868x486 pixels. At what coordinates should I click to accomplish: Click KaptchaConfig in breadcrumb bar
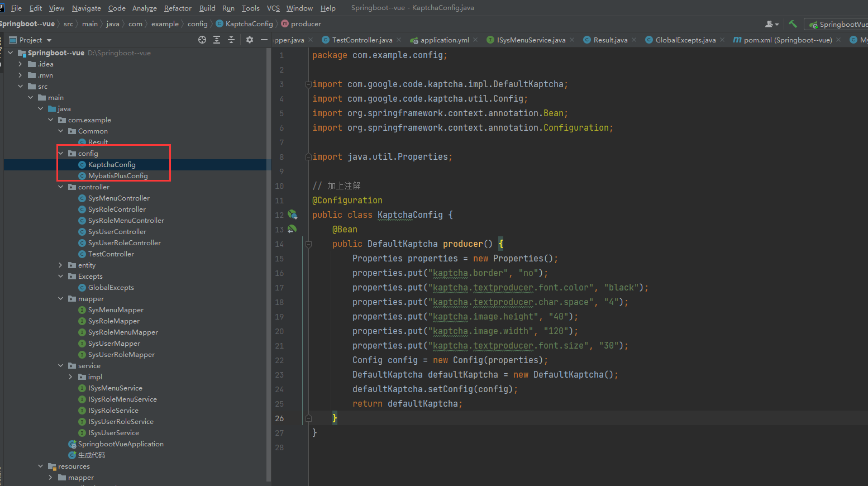245,23
